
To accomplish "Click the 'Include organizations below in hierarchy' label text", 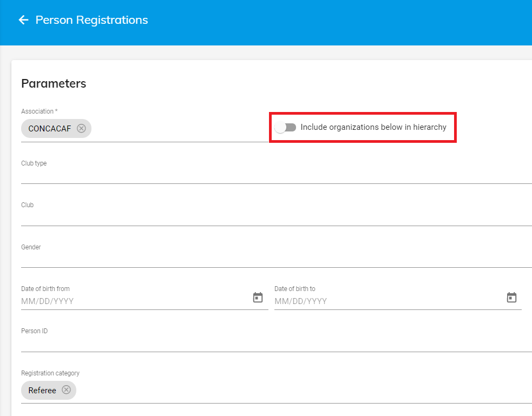I will coord(373,128).
